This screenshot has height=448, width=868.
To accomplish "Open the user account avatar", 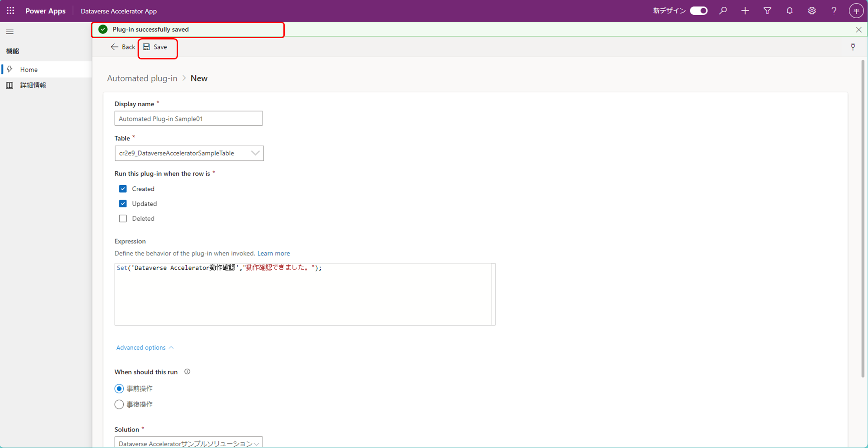I will pos(856,11).
